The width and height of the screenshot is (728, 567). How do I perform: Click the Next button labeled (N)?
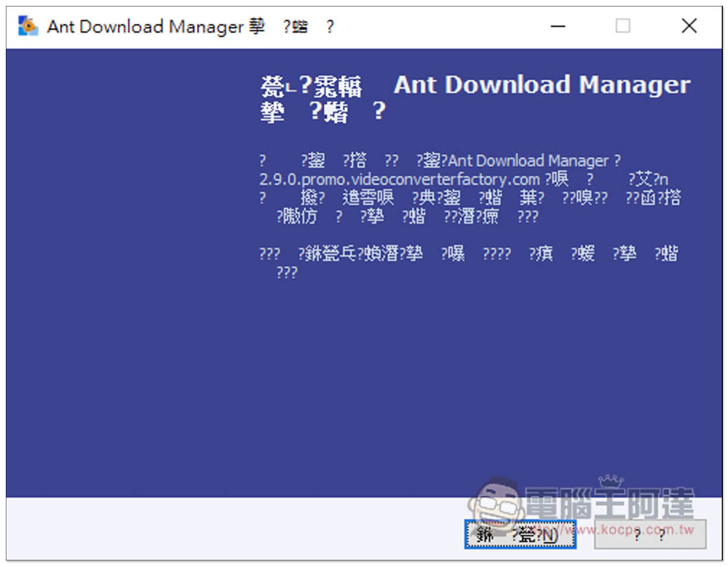coord(520,534)
